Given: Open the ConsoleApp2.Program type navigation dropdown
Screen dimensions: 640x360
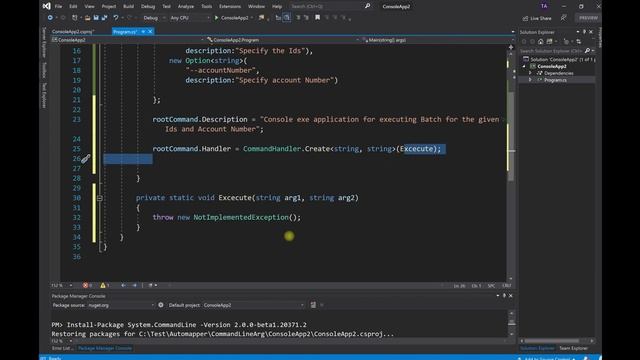Looking at the screenshot, I should pos(282,40).
